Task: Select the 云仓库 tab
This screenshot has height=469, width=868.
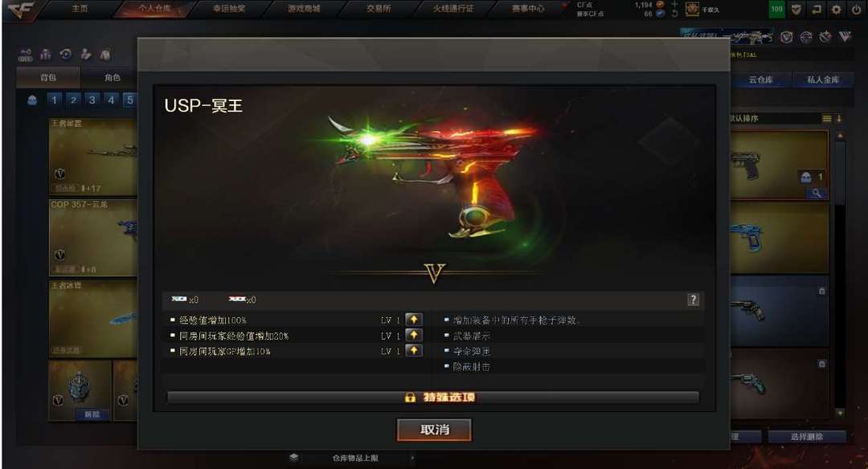Action: [x=760, y=80]
